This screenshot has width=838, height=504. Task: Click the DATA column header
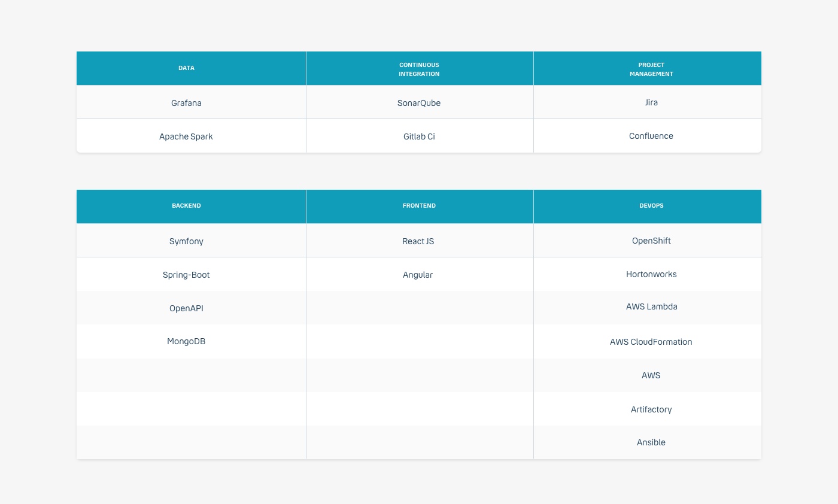(x=191, y=68)
